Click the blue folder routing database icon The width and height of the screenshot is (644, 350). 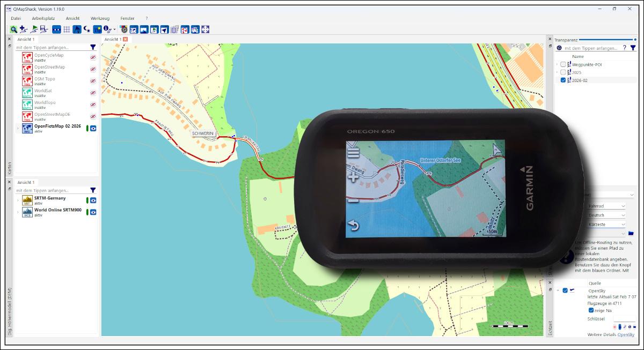point(631,233)
